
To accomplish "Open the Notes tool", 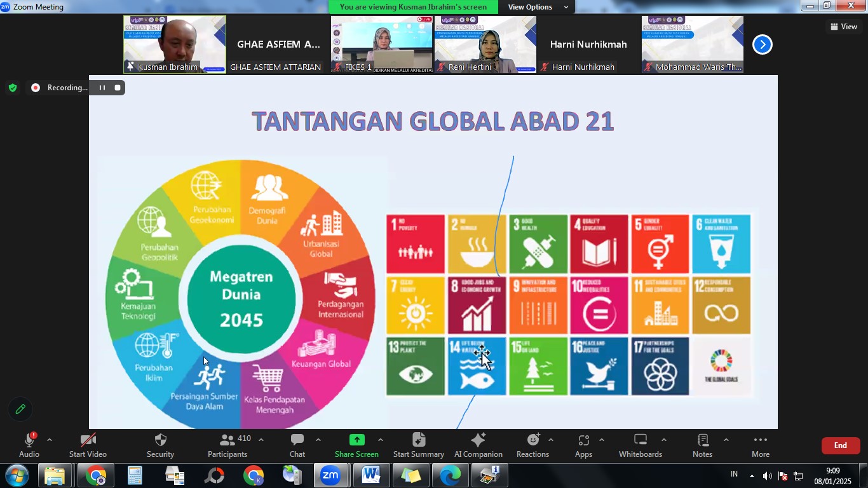I will click(x=702, y=445).
